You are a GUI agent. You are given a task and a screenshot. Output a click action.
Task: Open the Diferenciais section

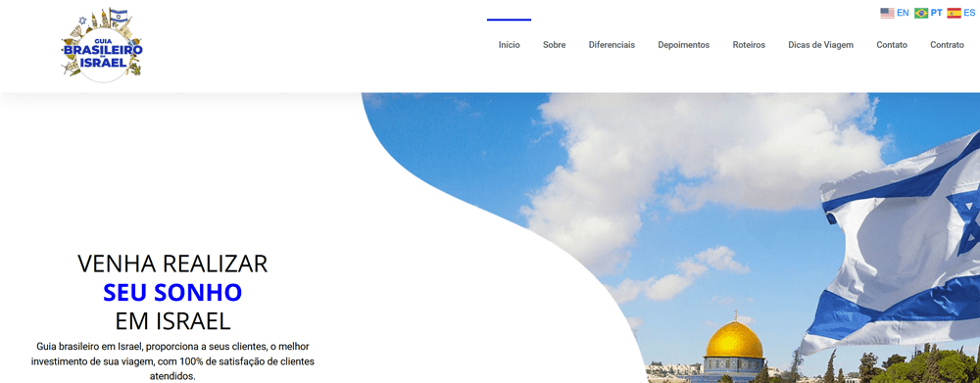pyautogui.click(x=612, y=45)
